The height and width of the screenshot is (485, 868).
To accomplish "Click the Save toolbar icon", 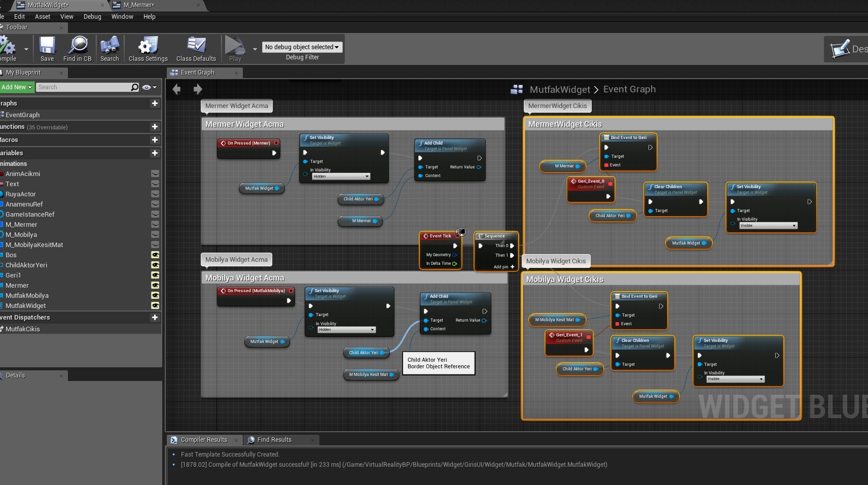I will (47, 49).
